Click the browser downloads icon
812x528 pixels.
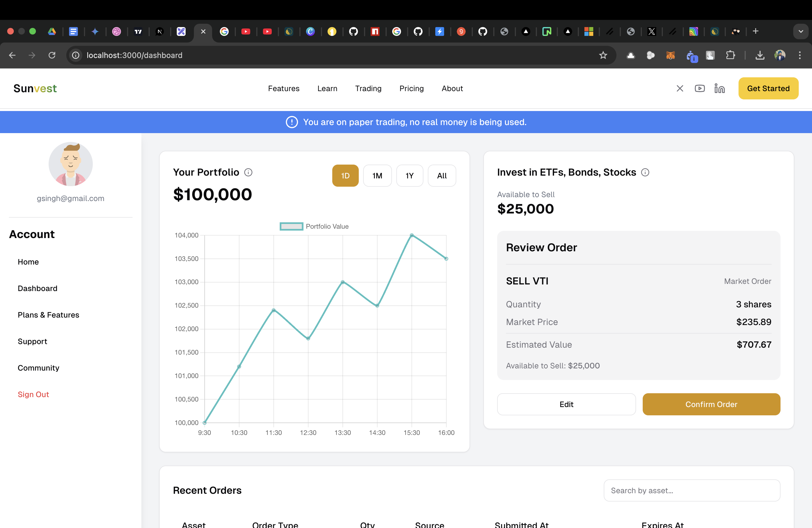pyautogui.click(x=760, y=55)
